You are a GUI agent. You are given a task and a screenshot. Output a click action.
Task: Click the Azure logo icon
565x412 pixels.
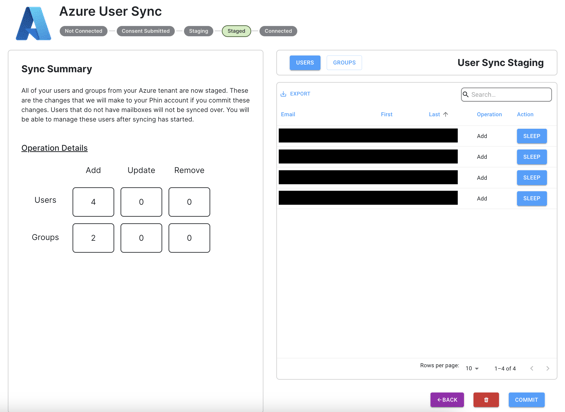pyautogui.click(x=33, y=23)
